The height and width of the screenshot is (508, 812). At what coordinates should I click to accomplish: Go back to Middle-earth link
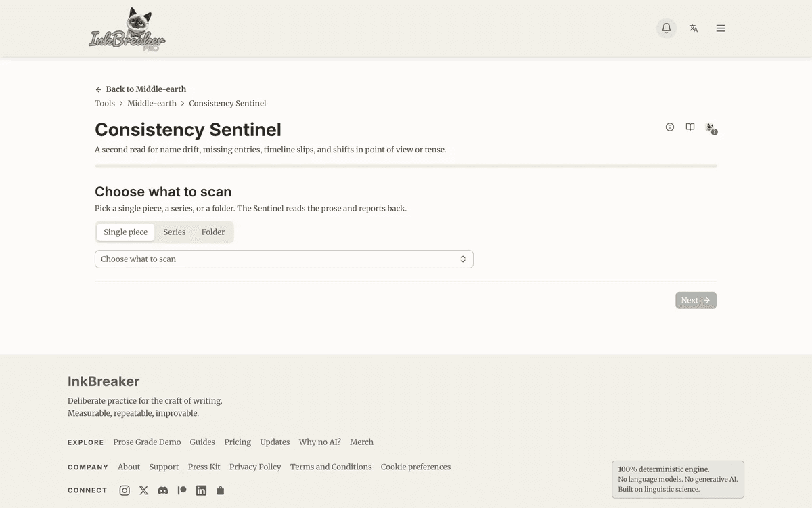[141, 89]
